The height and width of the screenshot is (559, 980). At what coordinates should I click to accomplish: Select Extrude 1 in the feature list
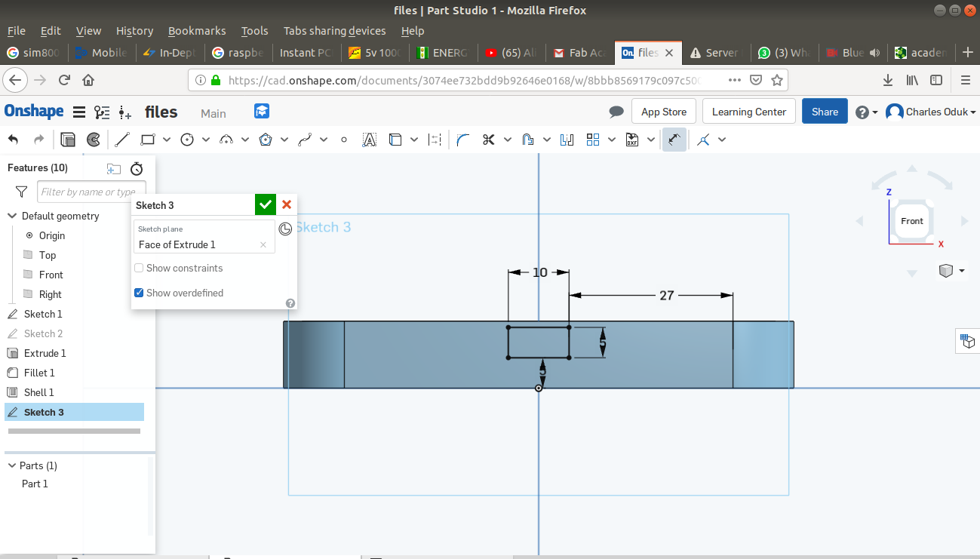coord(45,353)
